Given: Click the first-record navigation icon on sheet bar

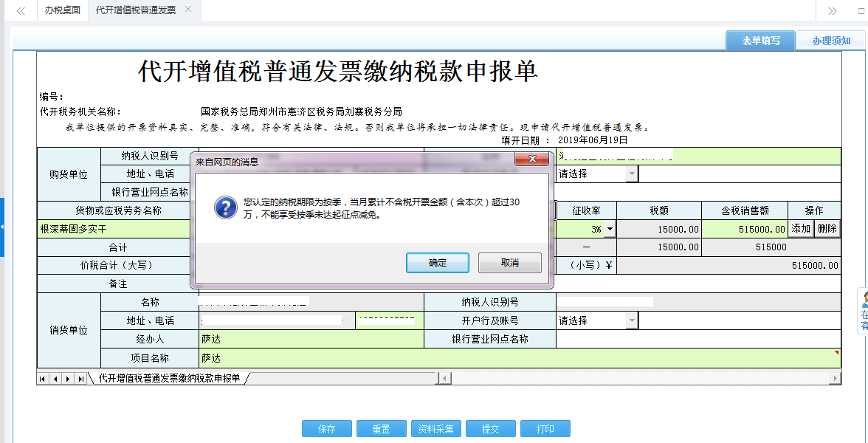Looking at the screenshot, I should point(42,378).
